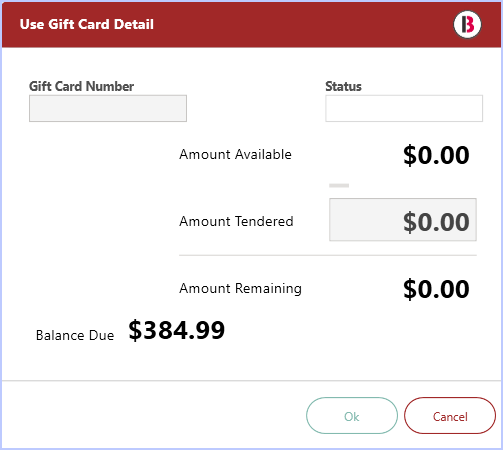Focus the Gift Card Number input box
This screenshot has height=450, width=503.
coord(108,108)
